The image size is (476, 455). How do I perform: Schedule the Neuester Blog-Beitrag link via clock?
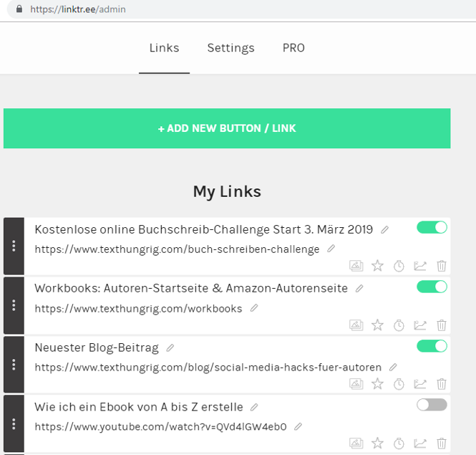point(399,384)
